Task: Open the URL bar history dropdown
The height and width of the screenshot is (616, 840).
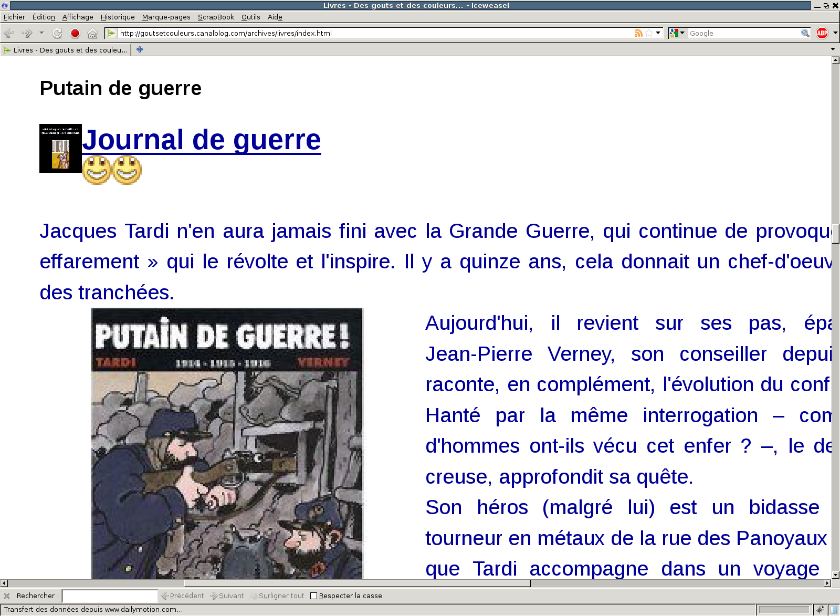Action: [x=658, y=33]
